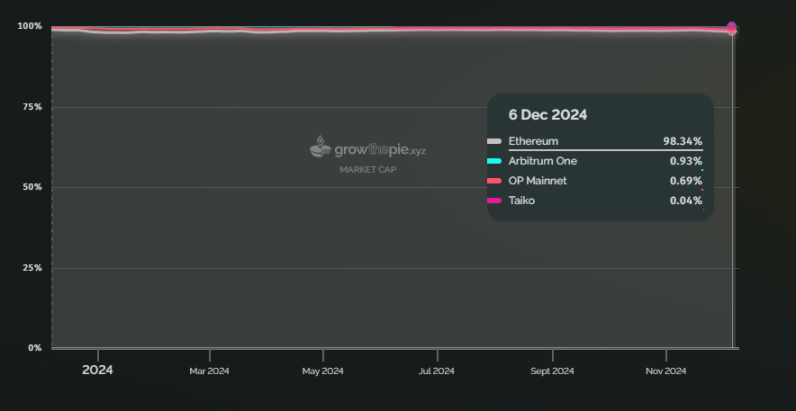The image size is (796, 411).
Task: Click the Taiko label in the tooltip
Action: point(523,201)
